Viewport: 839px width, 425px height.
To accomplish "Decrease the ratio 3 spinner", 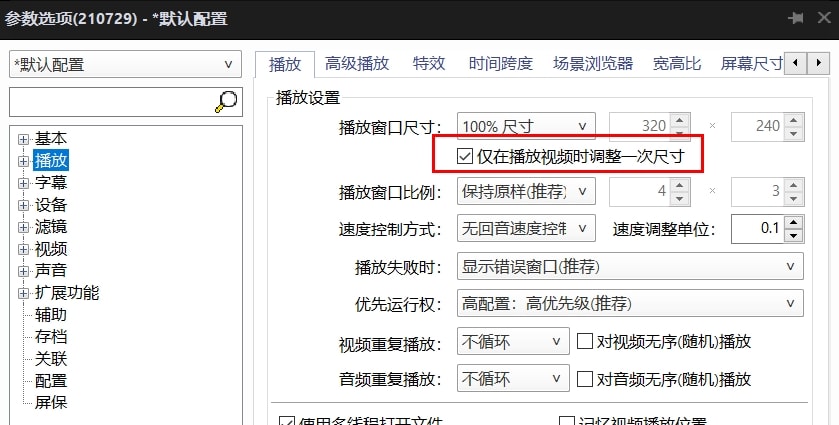I will tap(794, 199).
